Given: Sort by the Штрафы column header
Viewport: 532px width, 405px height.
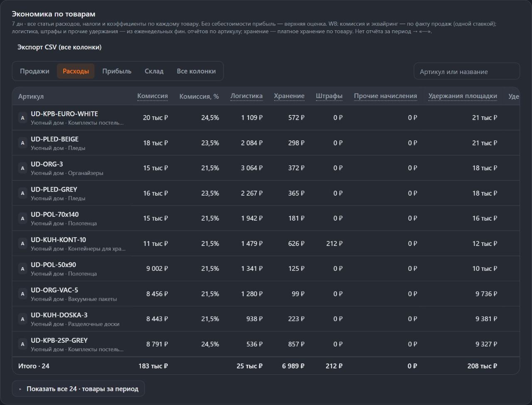Looking at the screenshot, I should (329, 96).
